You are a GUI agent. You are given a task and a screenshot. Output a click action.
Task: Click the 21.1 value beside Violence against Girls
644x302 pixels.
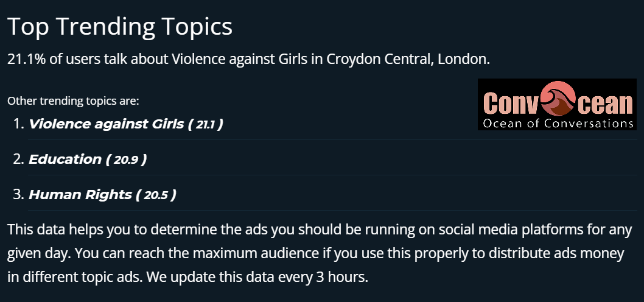point(205,124)
